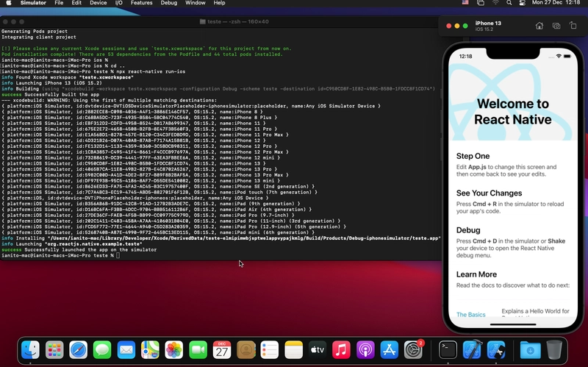Click the menu bar date and time
The image size is (588, 367).
click(556, 3)
